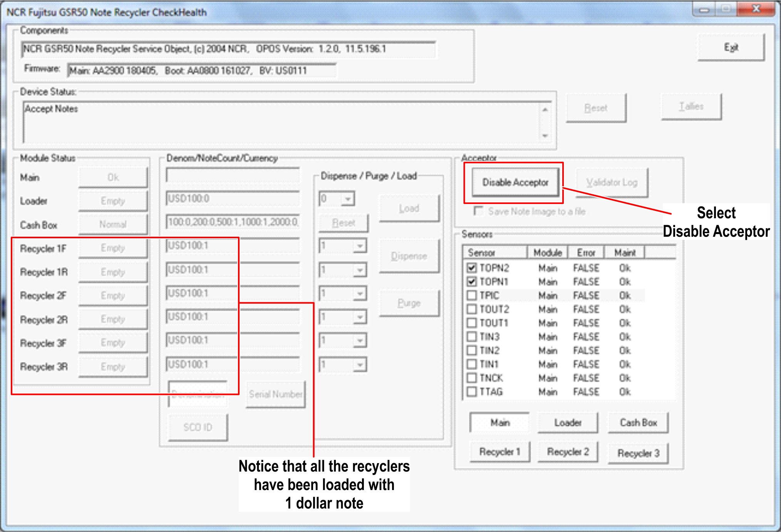The height and width of the screenshot is (532, 781).
Task: Click the Recycler 2R Empty status button
Action: point(113,319)
